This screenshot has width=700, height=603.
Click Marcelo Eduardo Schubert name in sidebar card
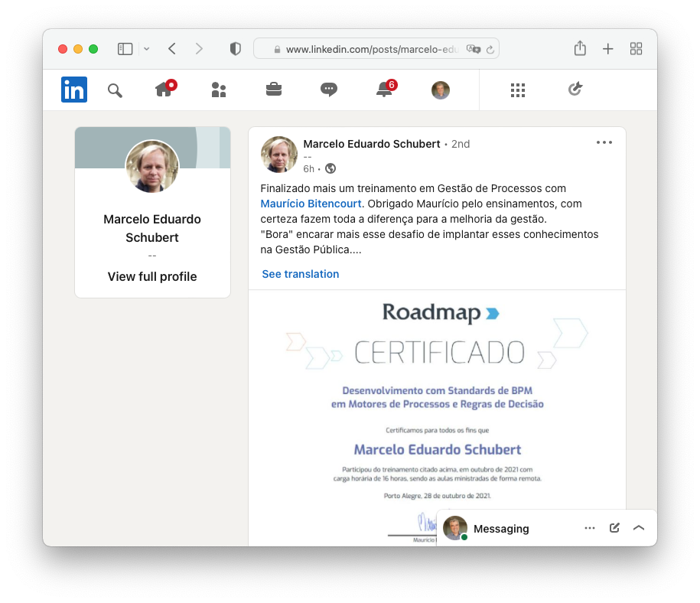[152, 228]
